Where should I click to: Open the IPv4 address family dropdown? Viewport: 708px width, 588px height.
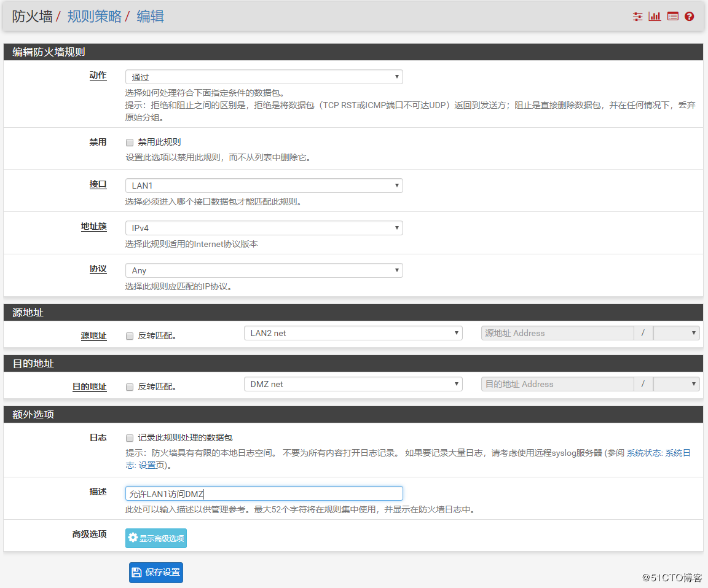(264, 228)
